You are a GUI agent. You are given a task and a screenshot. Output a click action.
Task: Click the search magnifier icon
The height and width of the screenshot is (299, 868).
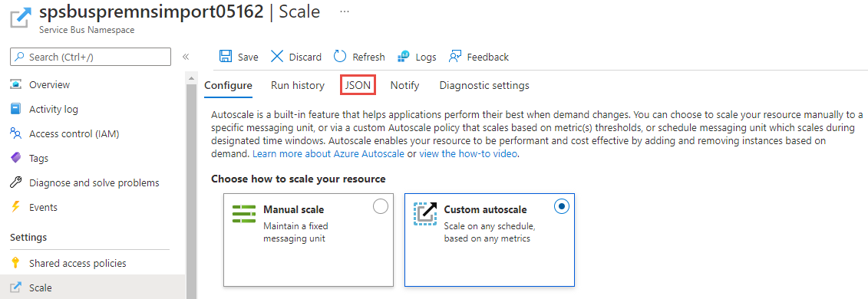(20, 57)
